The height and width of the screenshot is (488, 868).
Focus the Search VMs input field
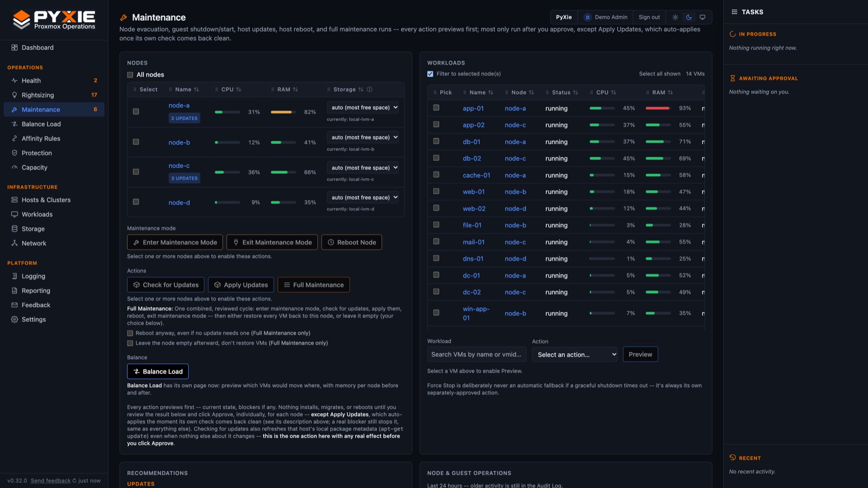[476, 354]
